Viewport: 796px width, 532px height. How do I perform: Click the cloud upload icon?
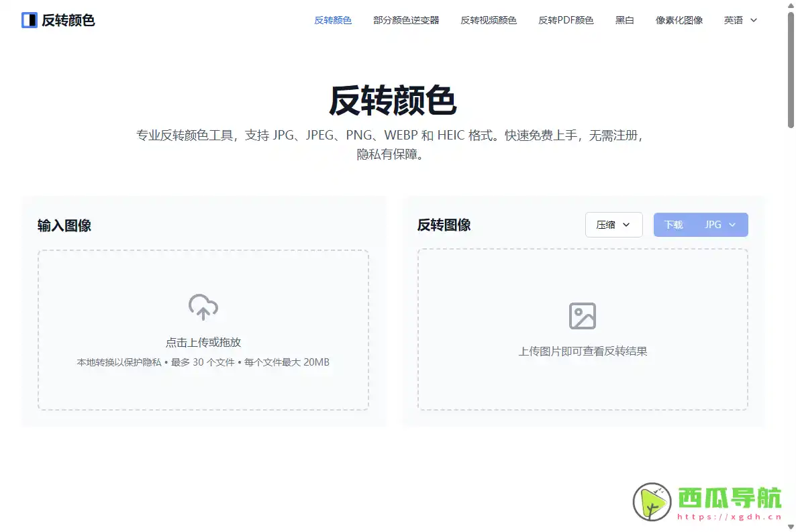pyautogui.click(x=203, y=307)
